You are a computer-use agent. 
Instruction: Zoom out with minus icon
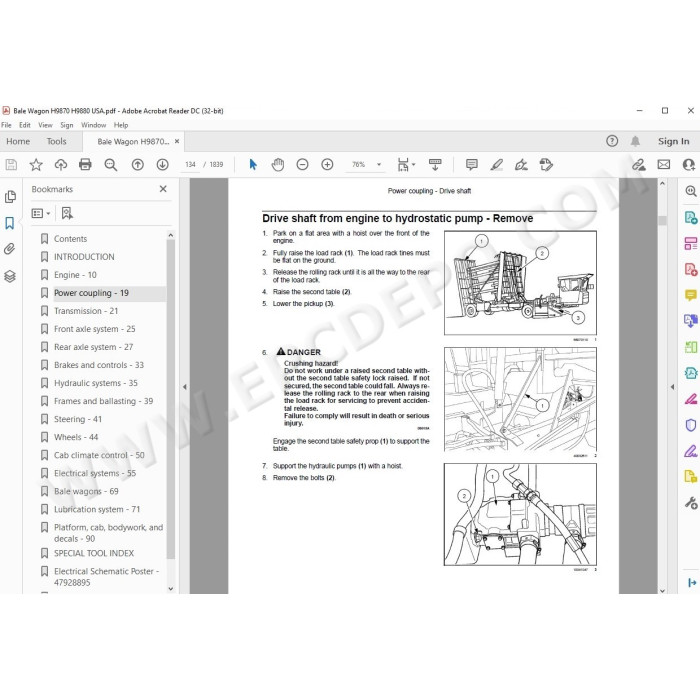pos(302,165)
